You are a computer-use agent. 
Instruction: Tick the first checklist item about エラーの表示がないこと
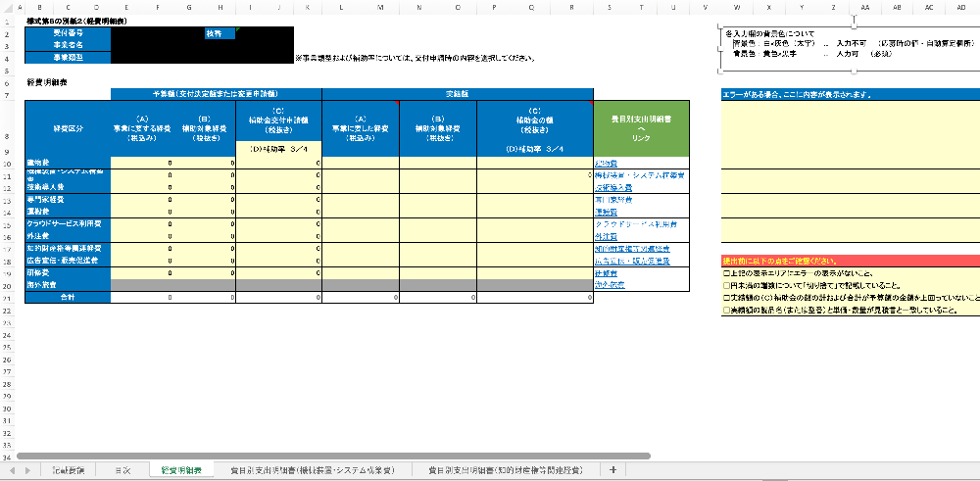725,273
